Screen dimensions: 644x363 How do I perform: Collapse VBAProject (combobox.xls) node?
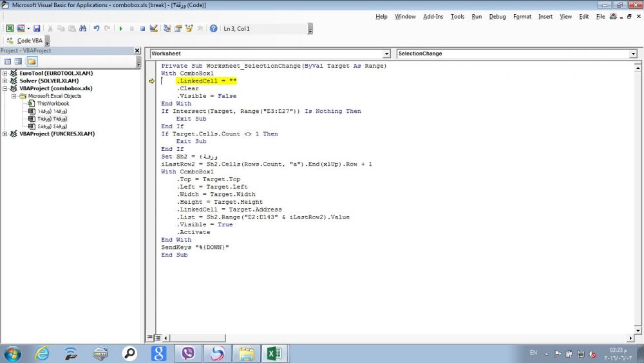click(x=5, y=88)
